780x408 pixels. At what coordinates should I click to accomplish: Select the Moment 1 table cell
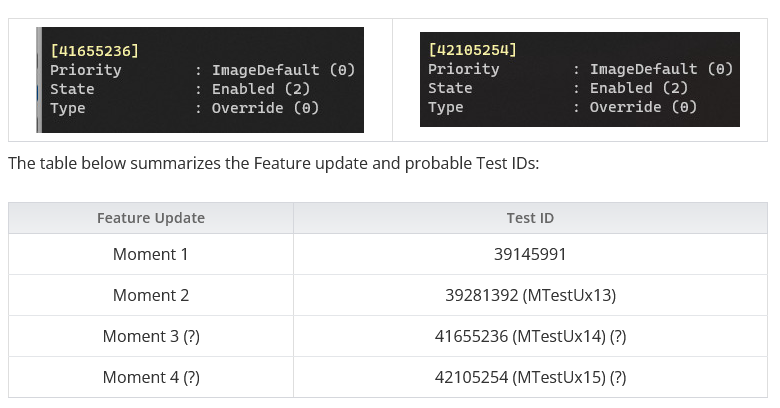(x=151, y=254)
